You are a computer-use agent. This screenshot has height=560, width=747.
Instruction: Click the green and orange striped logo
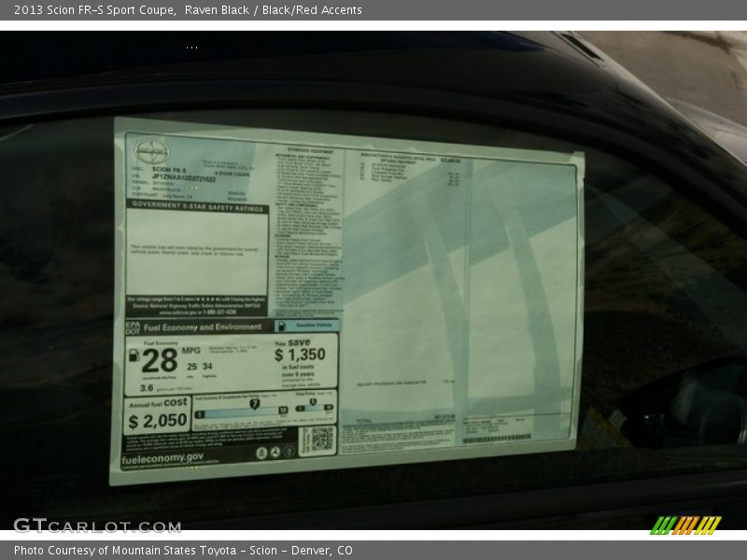[685, 525]
